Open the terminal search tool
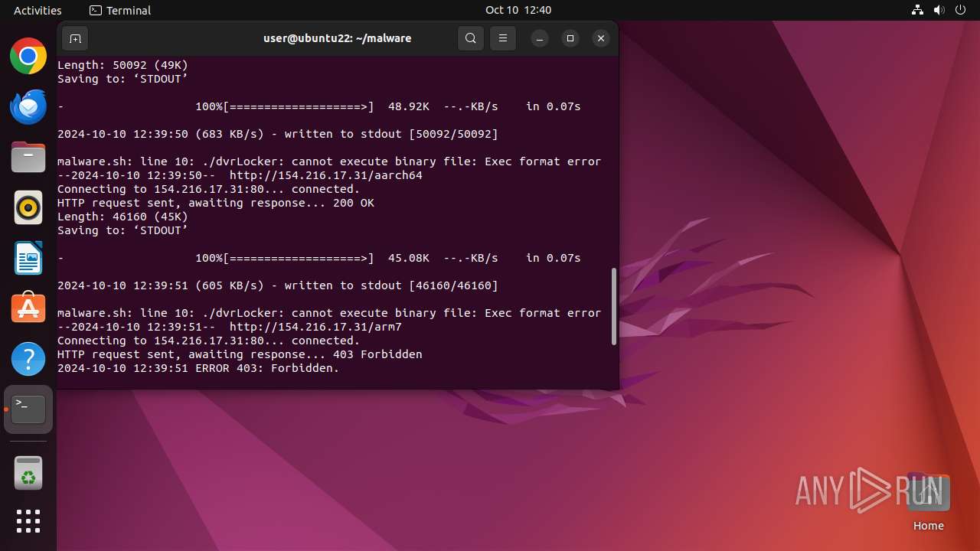This screenshot has width=980, height=551. click(471, 38)
